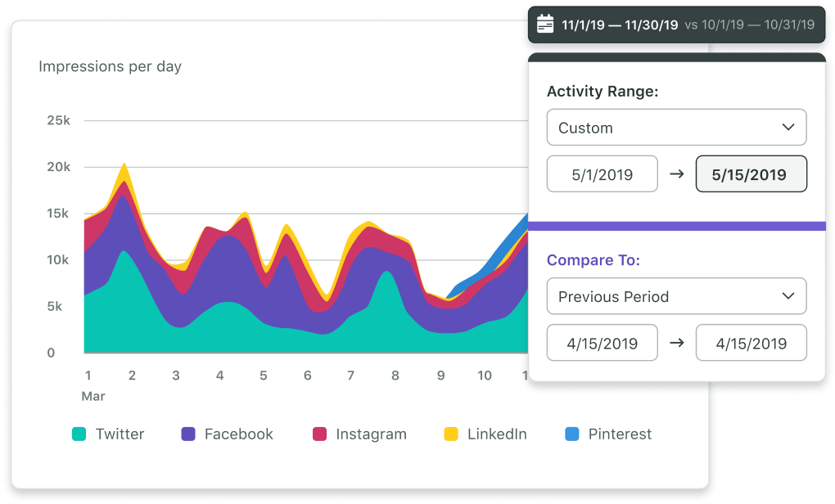This screenshot has height=504, width=835.
Task: Click the Pinterest legend label
Action: tap(620, 434)
